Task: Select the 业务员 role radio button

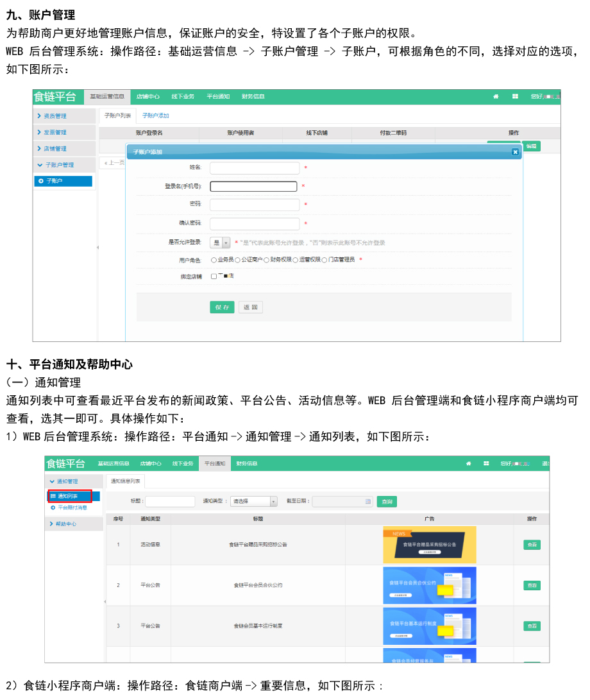Action: (x=214, y=260)
